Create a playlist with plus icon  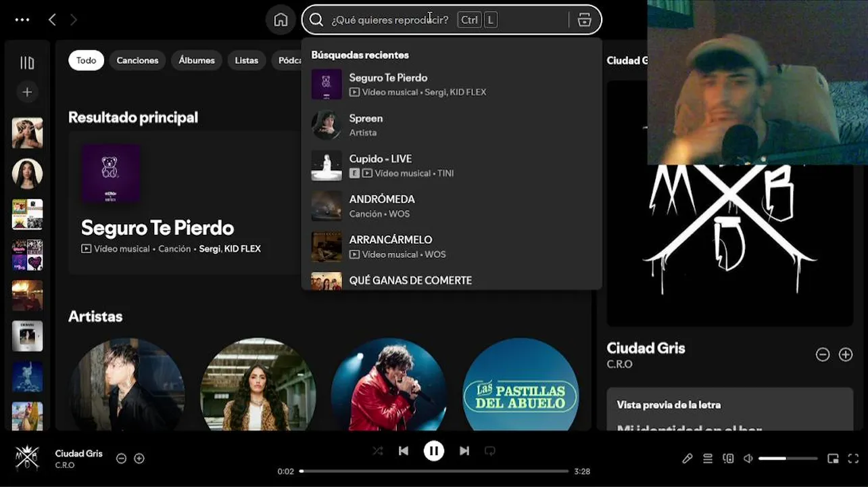[x=27, y=92]
